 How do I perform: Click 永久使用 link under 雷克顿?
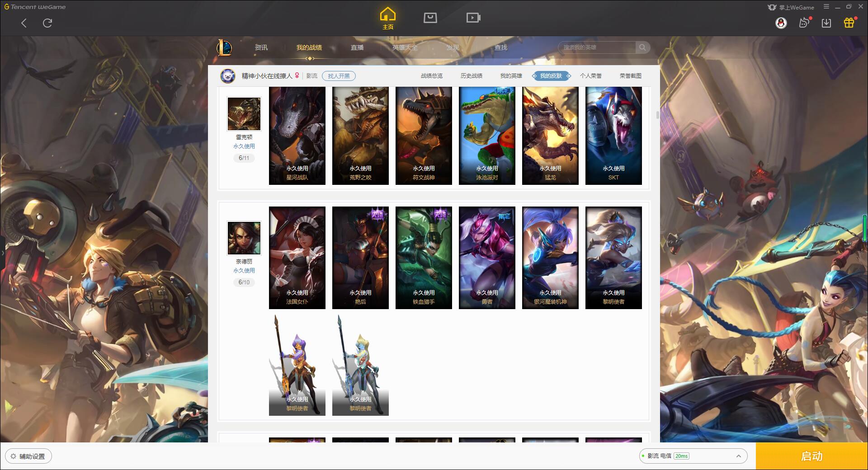[x=244, y=146]
